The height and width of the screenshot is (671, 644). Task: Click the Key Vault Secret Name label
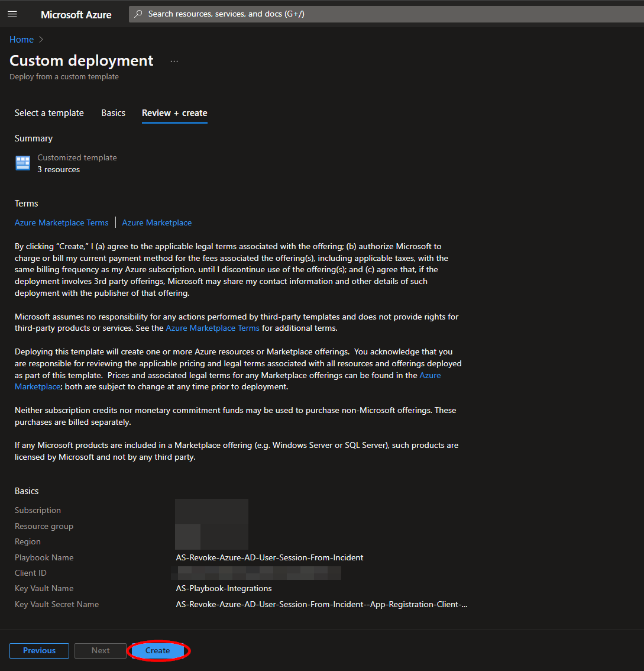pyautogui.click(x=57, y=604)
